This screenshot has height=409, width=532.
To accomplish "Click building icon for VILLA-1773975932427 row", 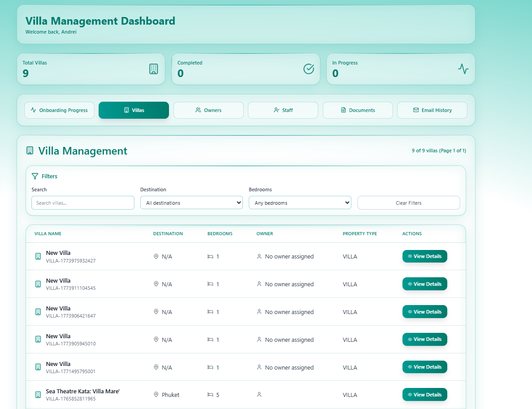I will pyautogui.click(x=38, y=256).
